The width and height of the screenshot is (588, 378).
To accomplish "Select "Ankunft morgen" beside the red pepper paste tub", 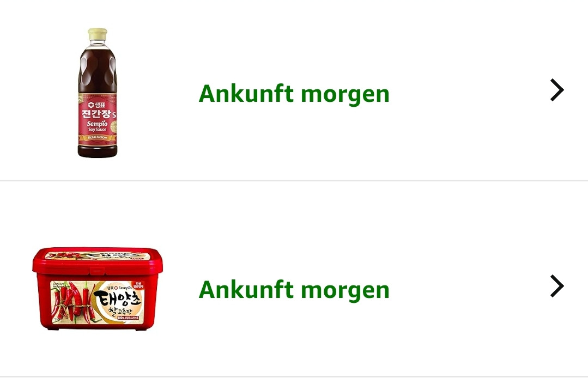I will pyautogui.click(x=294, y=290).
